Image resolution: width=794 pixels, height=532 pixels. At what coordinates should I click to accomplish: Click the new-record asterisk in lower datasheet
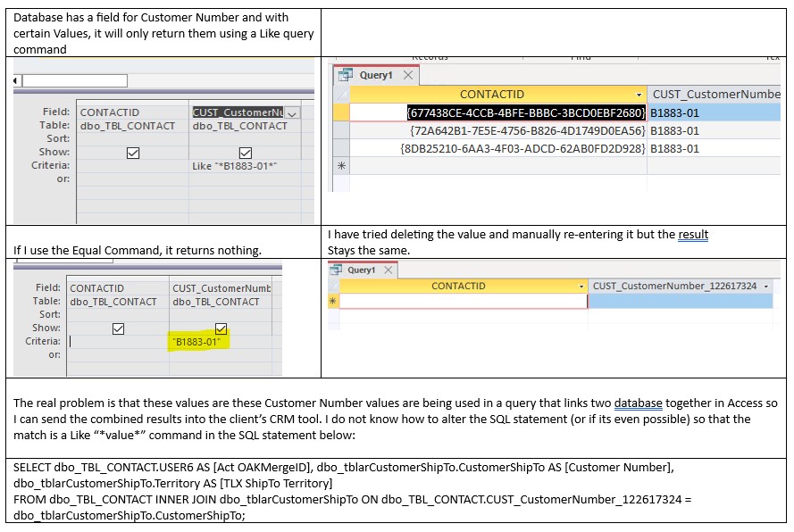point(333,303)
